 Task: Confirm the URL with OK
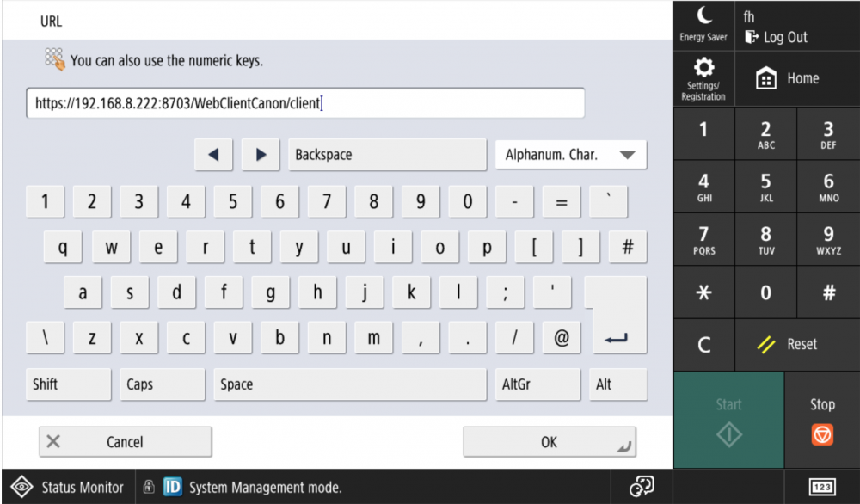click(x=550, y=442)
